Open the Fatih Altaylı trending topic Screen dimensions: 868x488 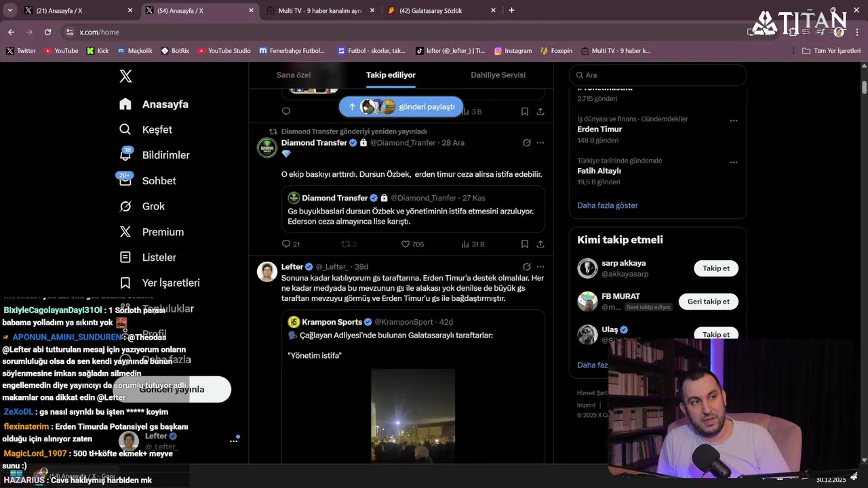click(x=599, y=171)
